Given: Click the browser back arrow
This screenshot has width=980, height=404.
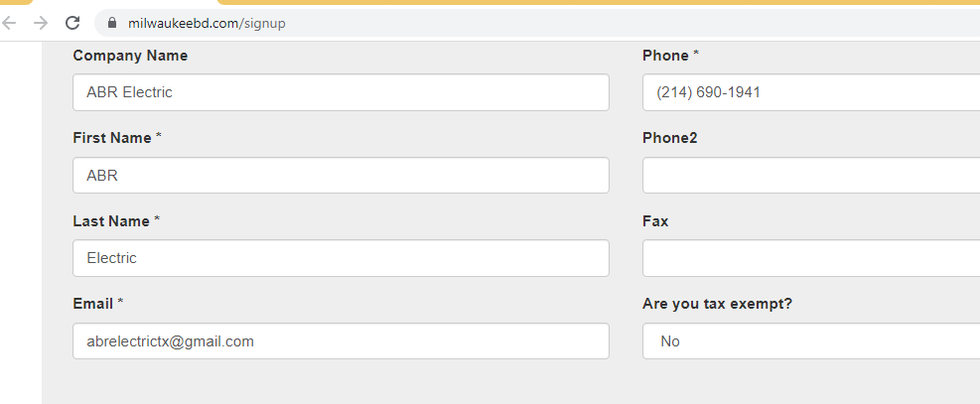Looking at the screenshot, I should click(11, 23).
